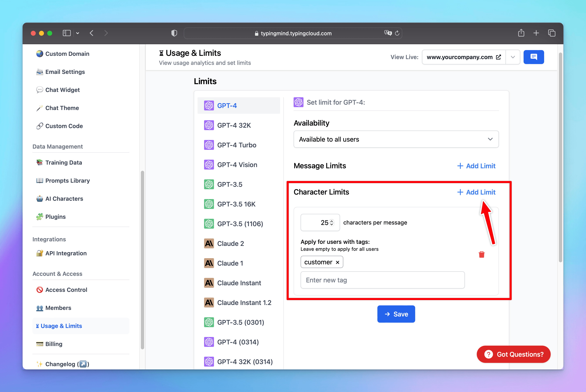The image size is (586, 392).
Task: Open the Availability dropdown
Action: [396, 139]
